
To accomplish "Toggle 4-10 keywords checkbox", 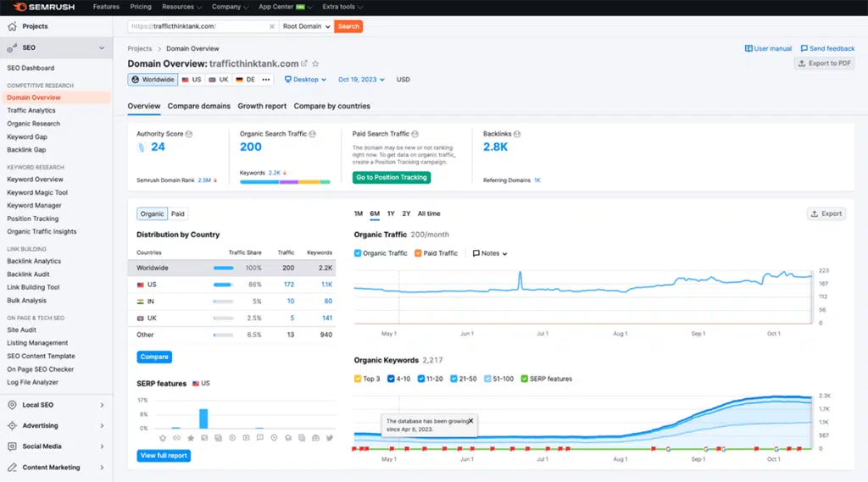I will (391, 379).
